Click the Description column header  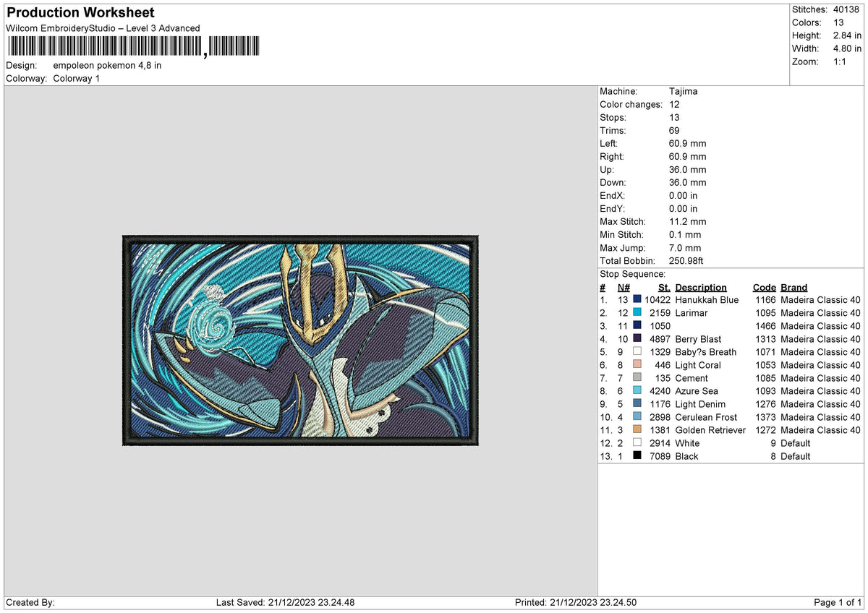tap(701, 288)
